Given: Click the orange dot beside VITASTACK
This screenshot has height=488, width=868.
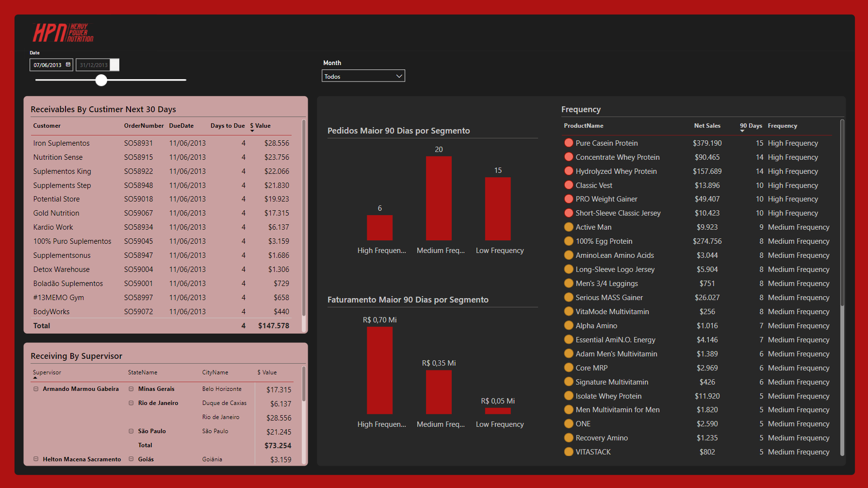Looking at the screenshot, I should tap(569, 452).
